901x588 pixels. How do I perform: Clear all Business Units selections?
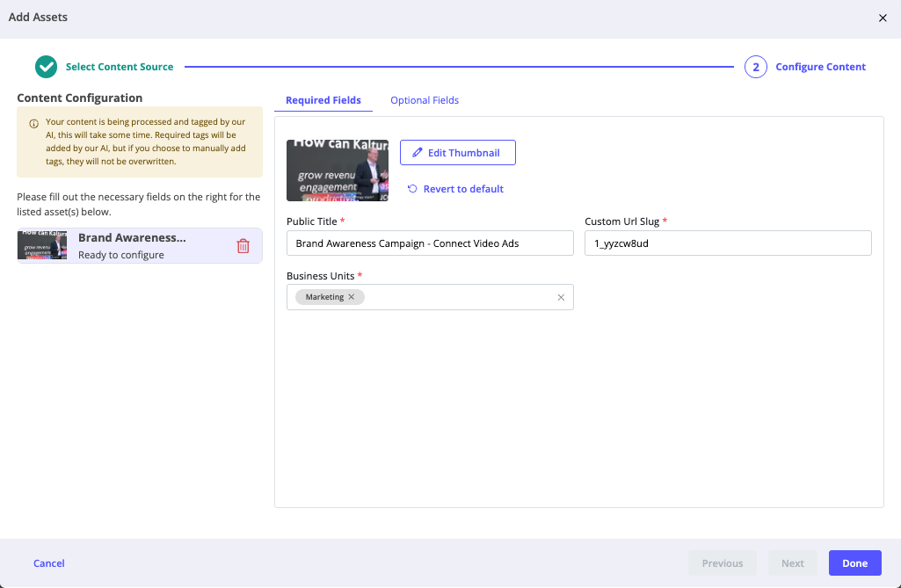tap(561, 297)
